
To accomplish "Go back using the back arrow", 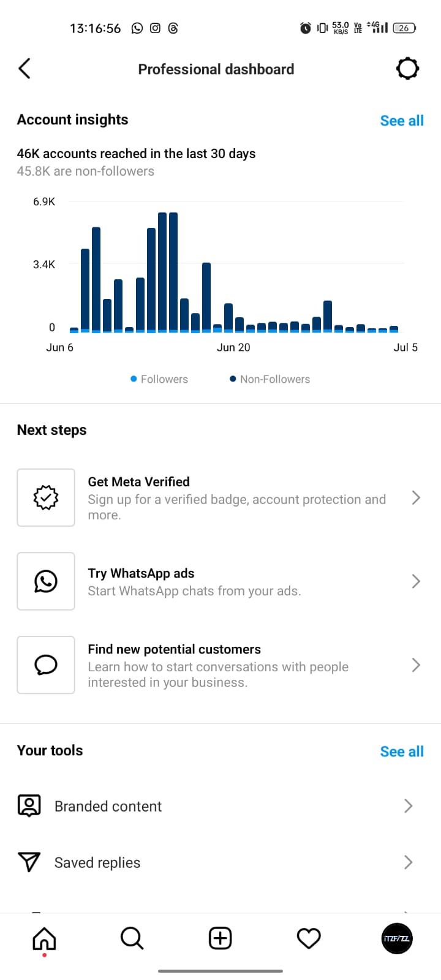I will [x=24, y=69].
